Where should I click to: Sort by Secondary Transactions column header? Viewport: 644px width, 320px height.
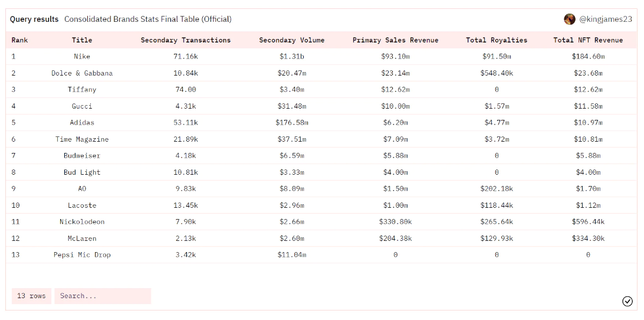point(186,40)
